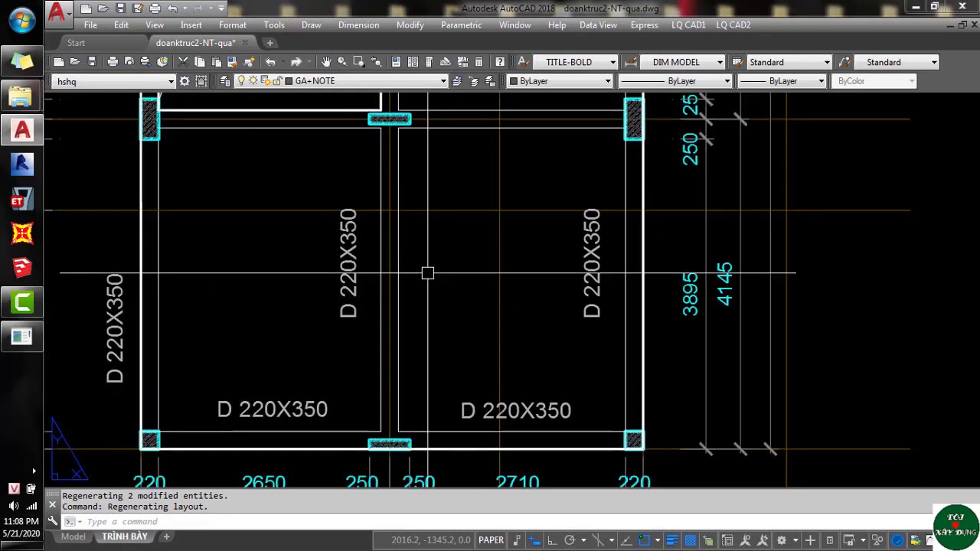Toggle Lineweight display in status bar
The height and width of the screenshot is (551, 980).
click(672, 540)
